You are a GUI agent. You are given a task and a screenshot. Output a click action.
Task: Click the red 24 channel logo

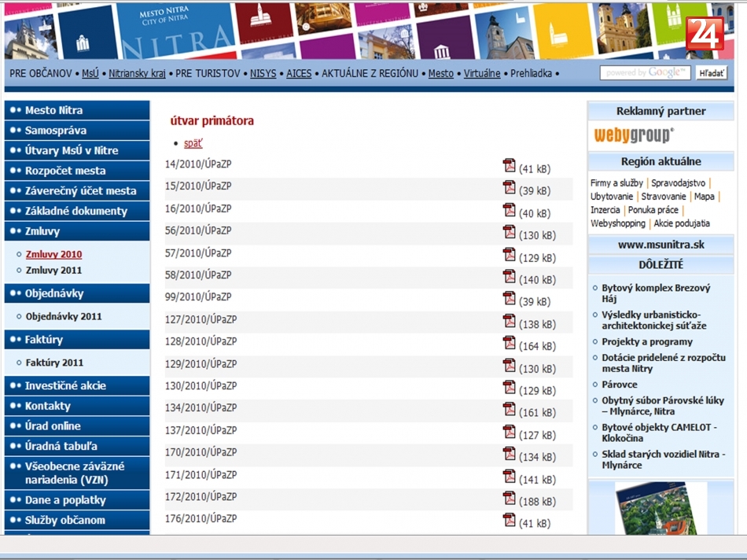(x=705, y=34)
